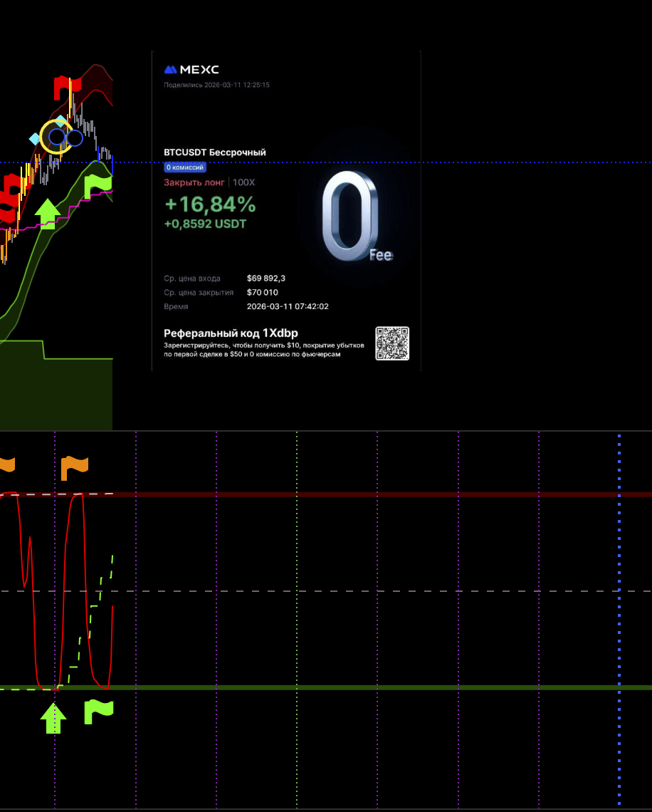Click the blue "0 комиссий" badge
Viewport: 652px width, 812px height.
coord(185,167)
